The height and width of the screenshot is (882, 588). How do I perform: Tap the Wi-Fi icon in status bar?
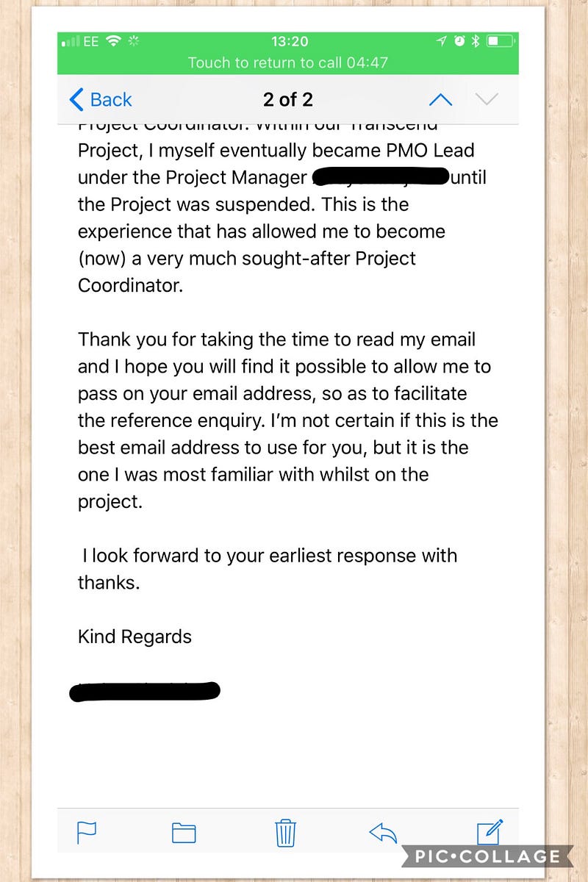coord(112,41)
